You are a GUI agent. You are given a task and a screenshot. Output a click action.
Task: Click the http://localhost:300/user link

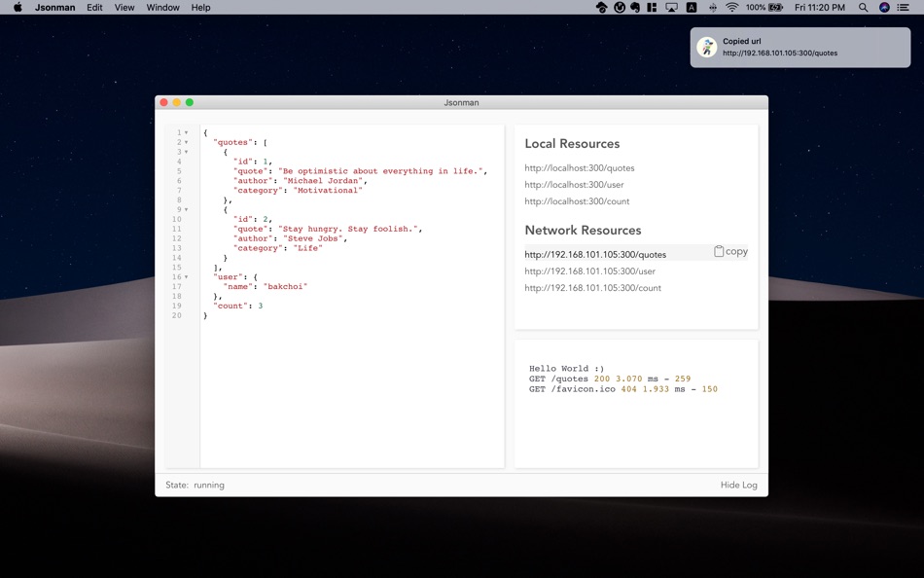574,185
